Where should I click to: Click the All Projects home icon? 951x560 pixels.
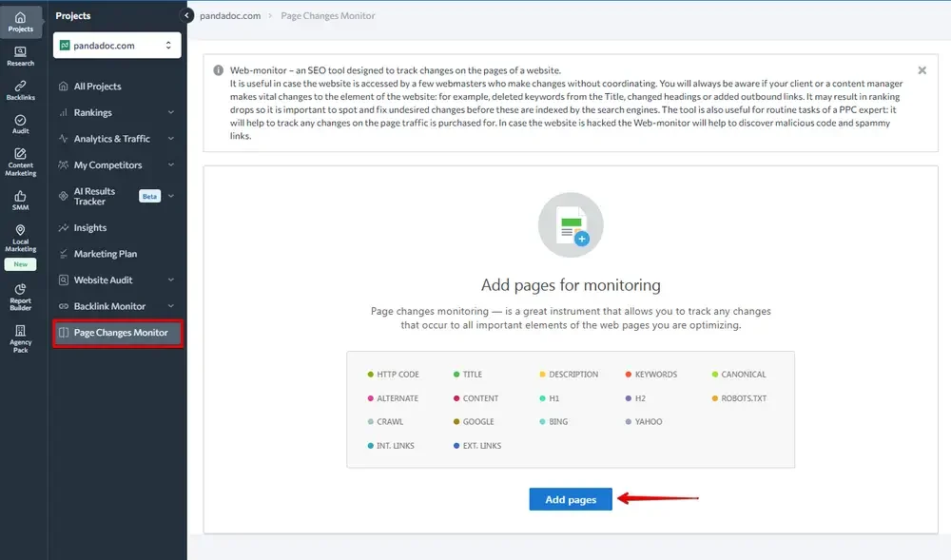tap(63, 87)
